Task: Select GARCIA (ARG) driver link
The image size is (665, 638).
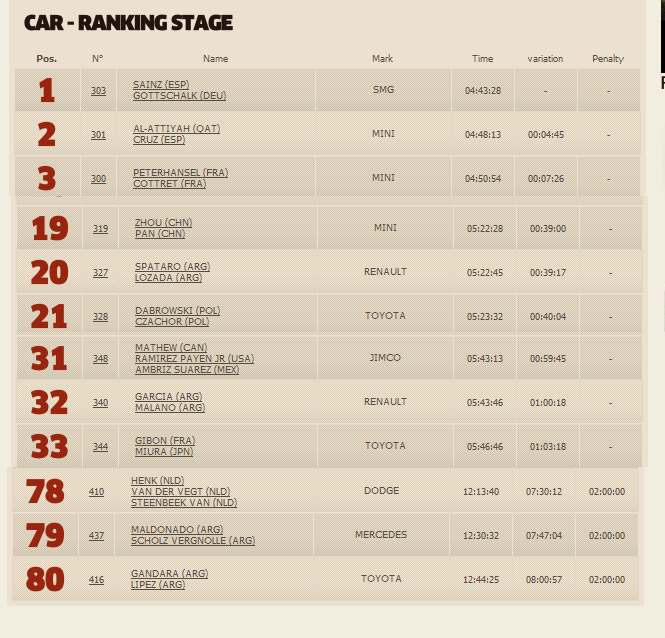Action: pos(168,397)
